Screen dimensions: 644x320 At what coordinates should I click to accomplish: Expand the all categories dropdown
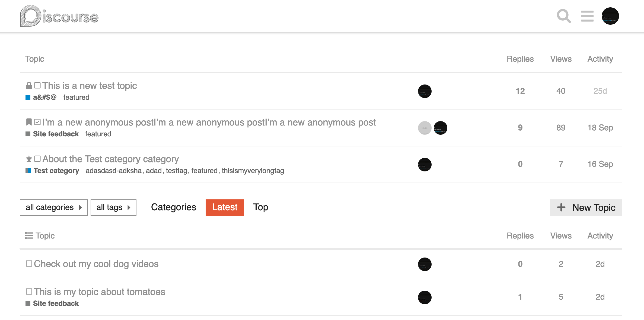(x=54, y=208)
